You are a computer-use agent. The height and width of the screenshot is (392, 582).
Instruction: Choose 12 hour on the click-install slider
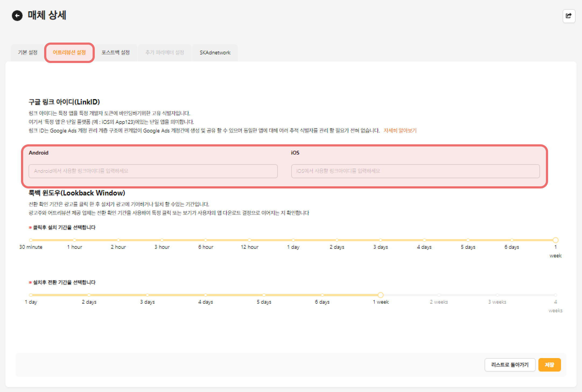249,240
